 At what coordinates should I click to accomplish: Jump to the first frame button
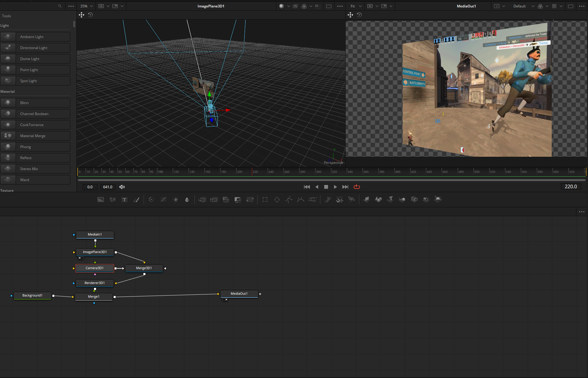307,187
